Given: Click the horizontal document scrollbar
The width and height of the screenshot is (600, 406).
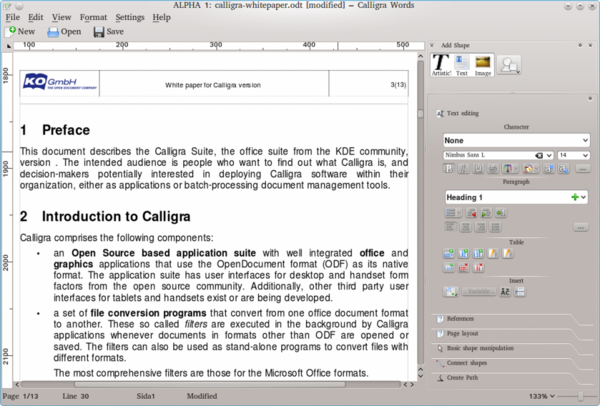Looking at the screenshot, I should pos(210,384).
